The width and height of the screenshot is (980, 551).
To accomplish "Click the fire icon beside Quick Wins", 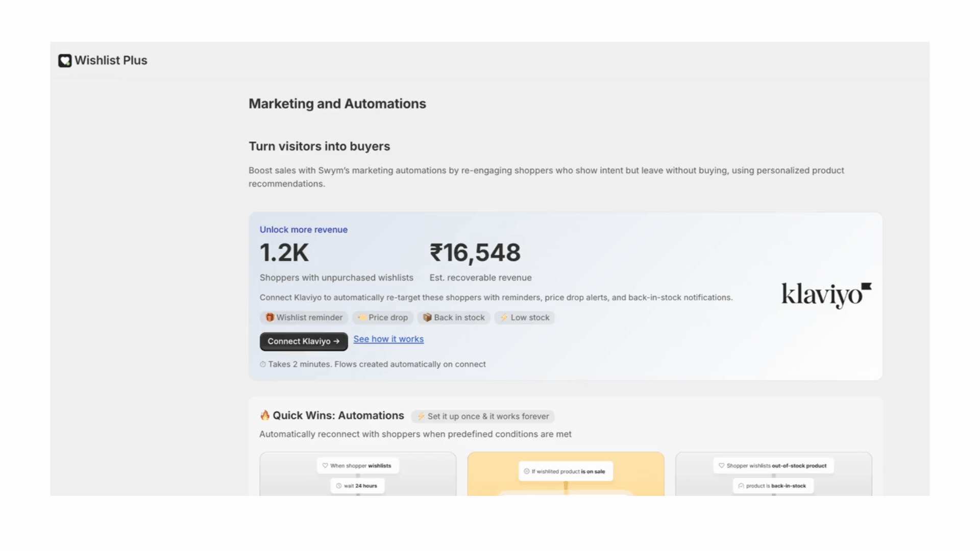I will point(264,415).
